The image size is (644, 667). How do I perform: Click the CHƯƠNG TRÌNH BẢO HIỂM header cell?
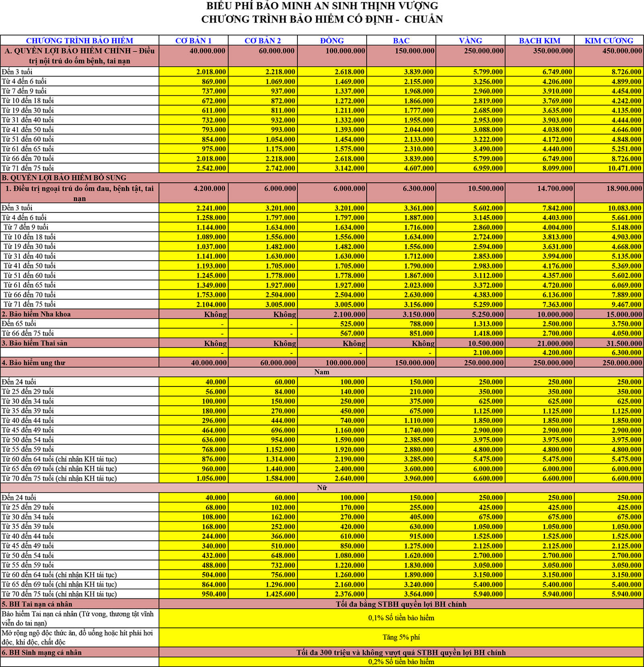[80, 40]
